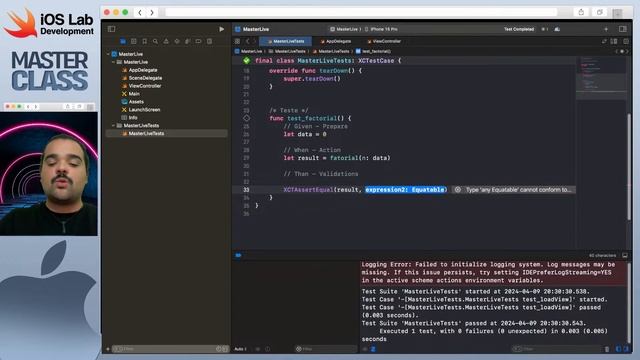The height and width of the screenshot is (360, 640).
Task: Click the line 33 number in gutter
Action: 246,190
